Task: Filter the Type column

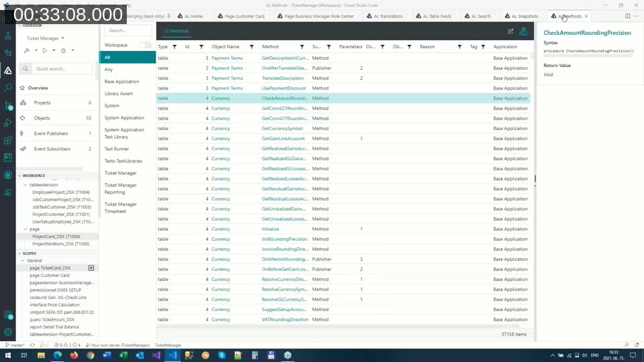Action: (x=174, y=47)
